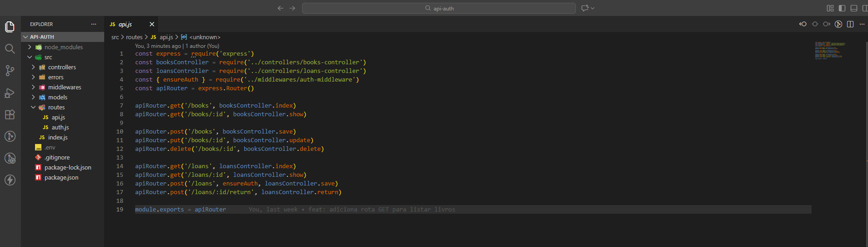Expand the node_modules folder
This screenshot has width=868, height=247.
pos(63,47)
